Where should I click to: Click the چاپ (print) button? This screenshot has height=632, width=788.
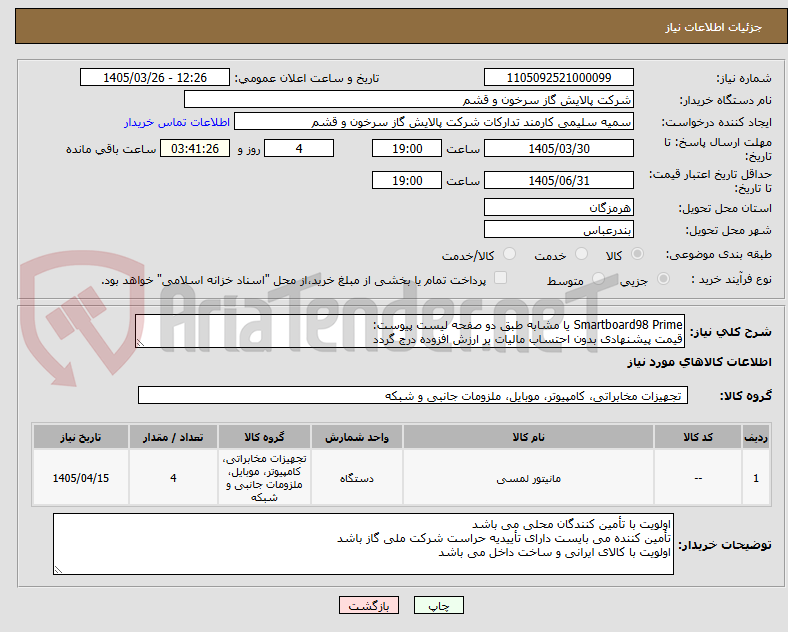[438, 605]
